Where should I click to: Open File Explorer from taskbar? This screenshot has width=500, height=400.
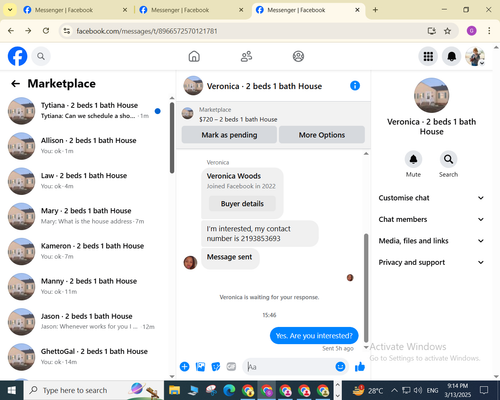click(x=174, y=390)
